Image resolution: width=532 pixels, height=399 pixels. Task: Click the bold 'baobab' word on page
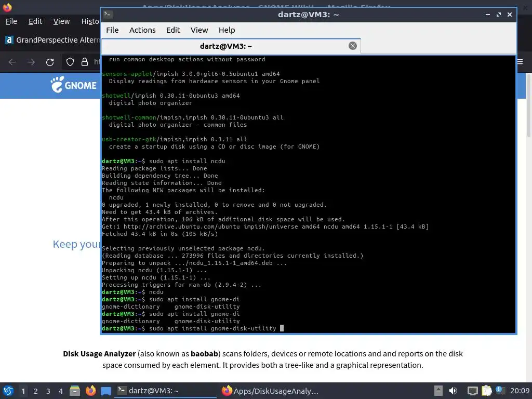(204, 354)
